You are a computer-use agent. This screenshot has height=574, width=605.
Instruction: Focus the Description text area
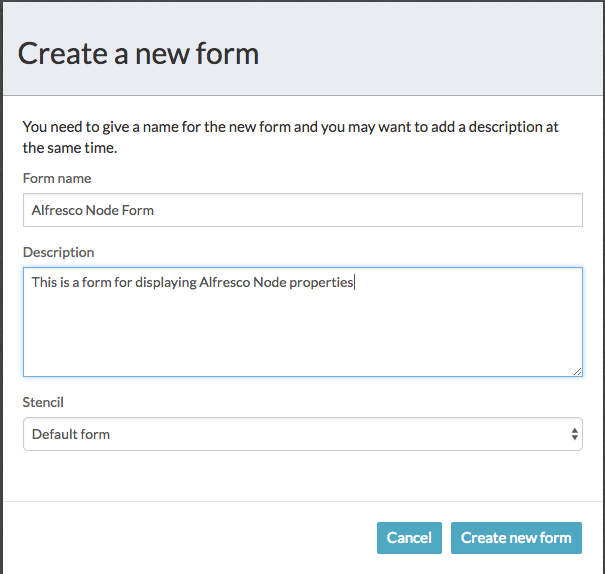coord(302,322)
